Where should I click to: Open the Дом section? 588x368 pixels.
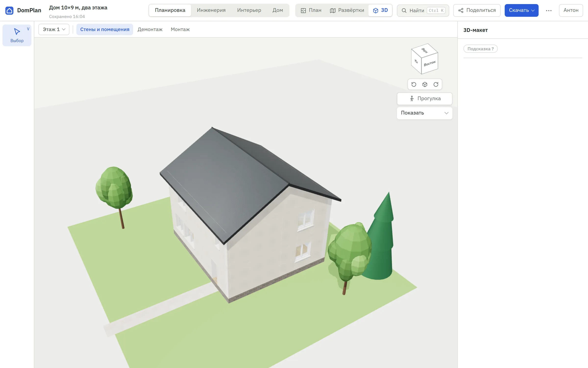pyautogui.click(x=278, y=10)
